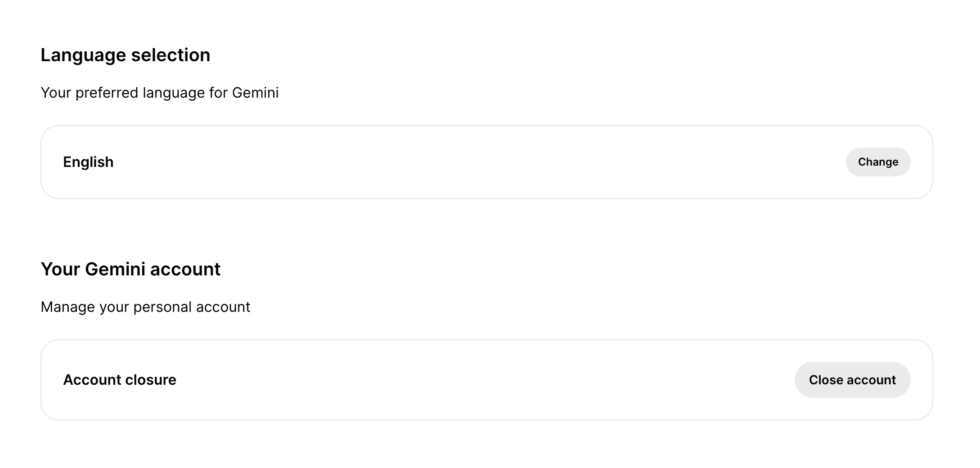The image size is (980, 468).
Task: Click the word preferred in the language description
Action: (x=107, y=93)
